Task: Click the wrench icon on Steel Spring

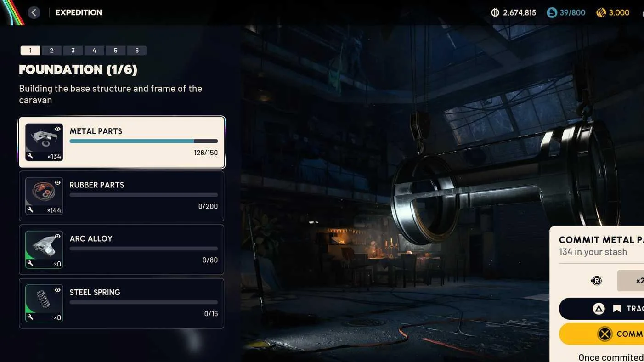Action: 30,317
